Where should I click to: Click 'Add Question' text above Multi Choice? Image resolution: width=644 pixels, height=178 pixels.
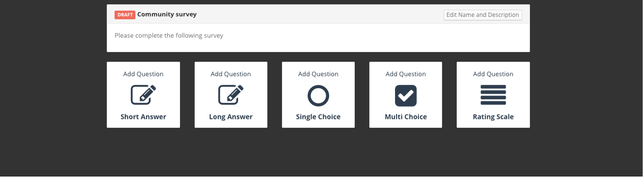click(x=406, y=74)
